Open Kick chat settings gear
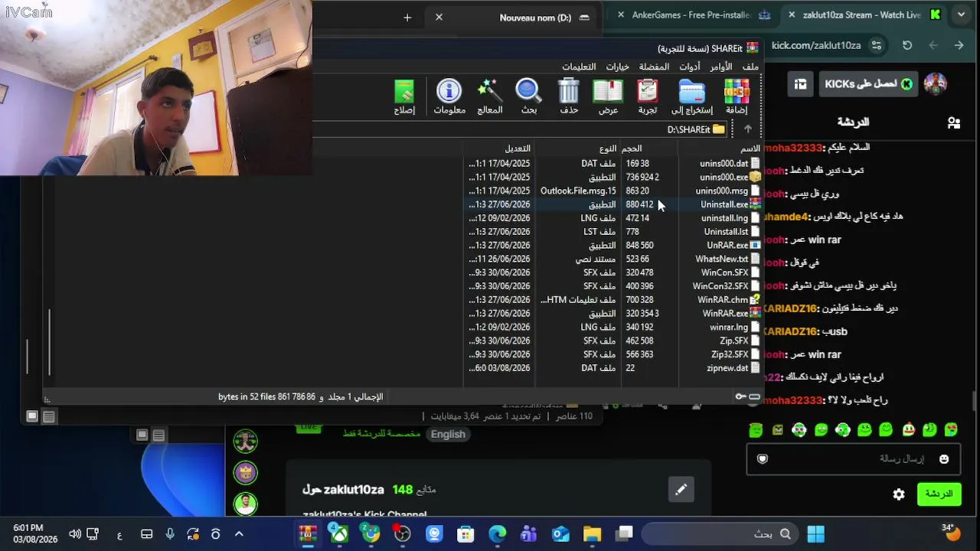The width and height of the screenshot is (980, 551). [x=899, y=494]
